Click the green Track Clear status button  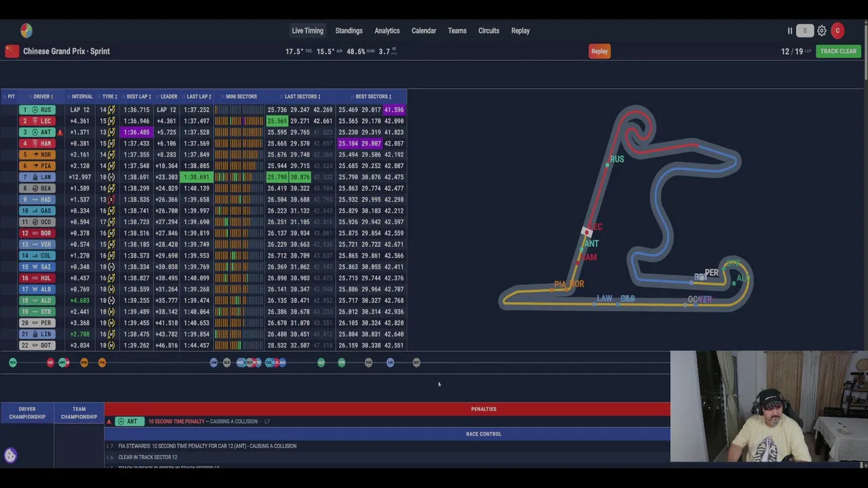pos(838,52)
